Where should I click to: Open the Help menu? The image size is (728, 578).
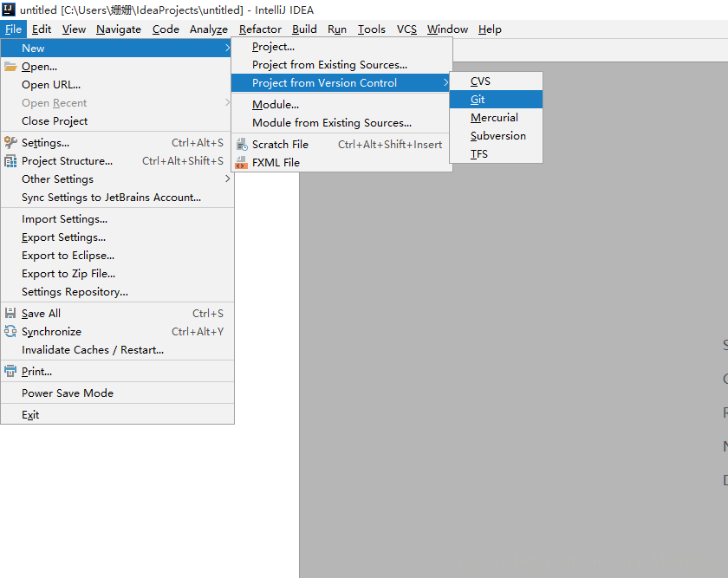click(490, 29)
